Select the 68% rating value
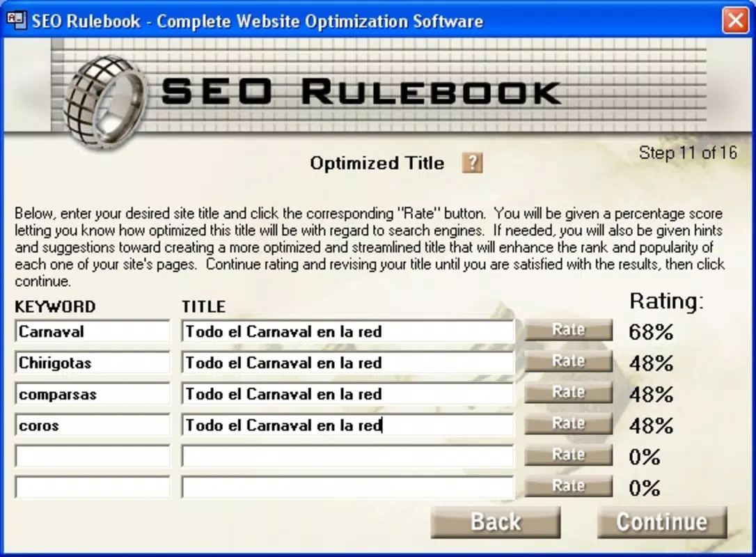This screenshot has width=756, height=557. pyautogui.click(x=651, y=332)
